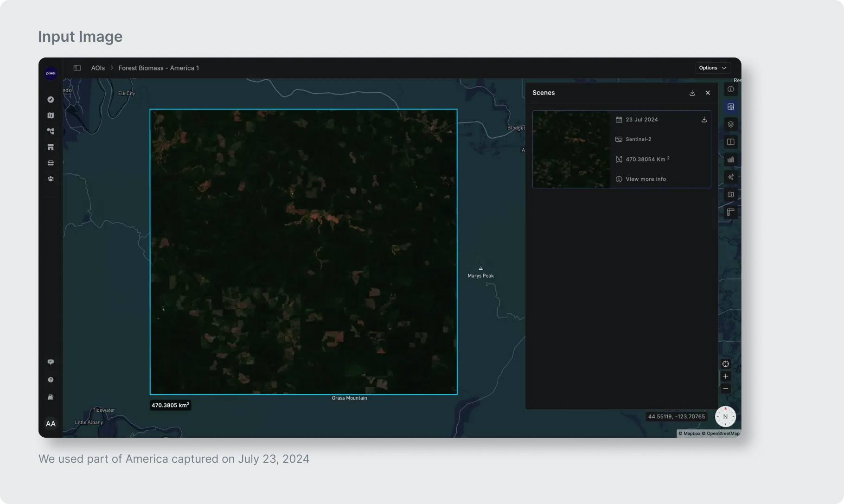Reset north with the compass button

725,416
